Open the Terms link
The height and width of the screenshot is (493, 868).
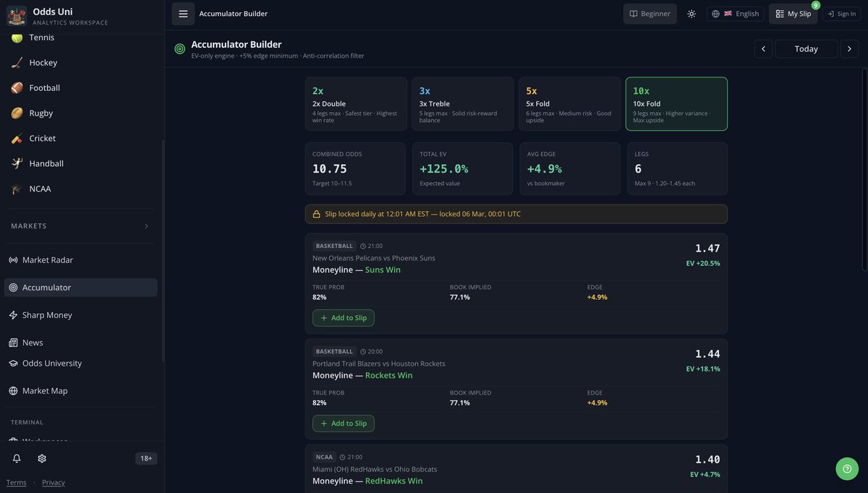click(x=16, y=483)
